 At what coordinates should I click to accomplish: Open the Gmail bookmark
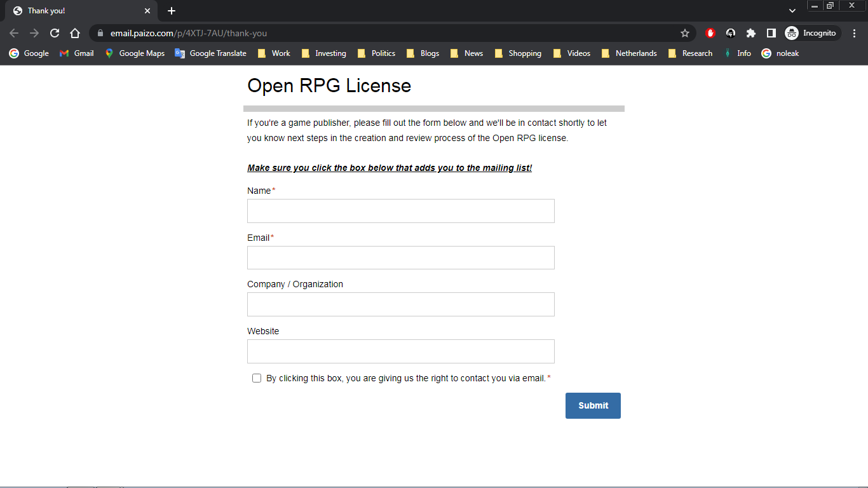76,53
